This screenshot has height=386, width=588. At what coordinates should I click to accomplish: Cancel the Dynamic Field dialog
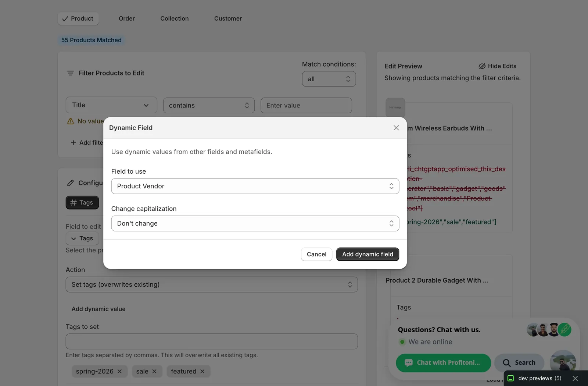pos(316,254)
